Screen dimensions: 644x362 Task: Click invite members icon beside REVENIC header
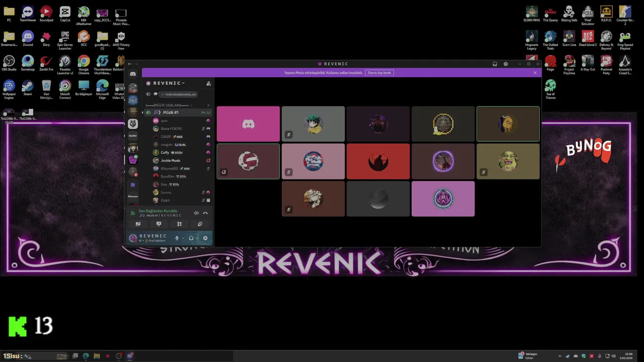pyautogui.click(x=208, y=83)
